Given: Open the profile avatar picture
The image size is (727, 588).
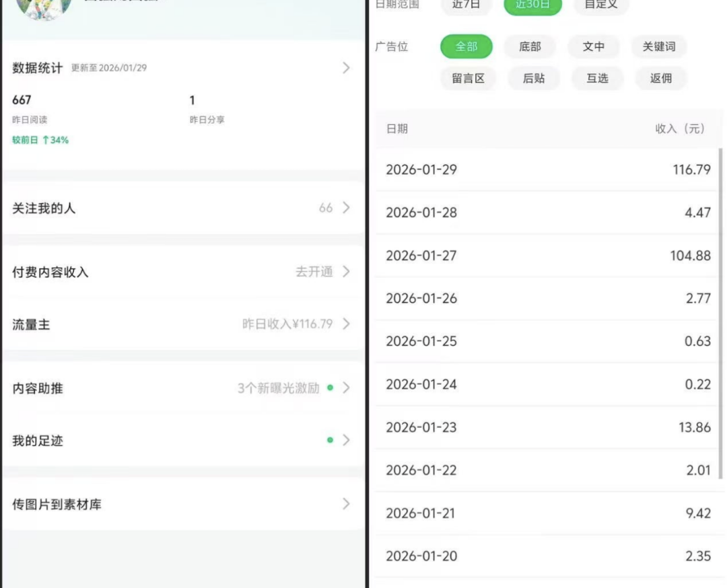Looking at the screenshot, I should [x=44, y=7].
